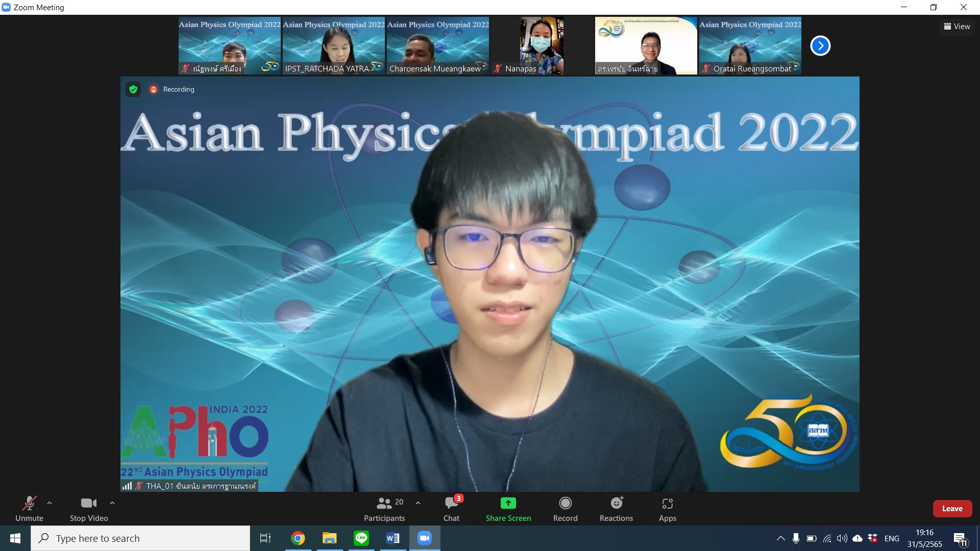Select Charoensak Mueangkaew video thumbnail
This screenshot has height=551, width=980.
(x=438, y=46)
